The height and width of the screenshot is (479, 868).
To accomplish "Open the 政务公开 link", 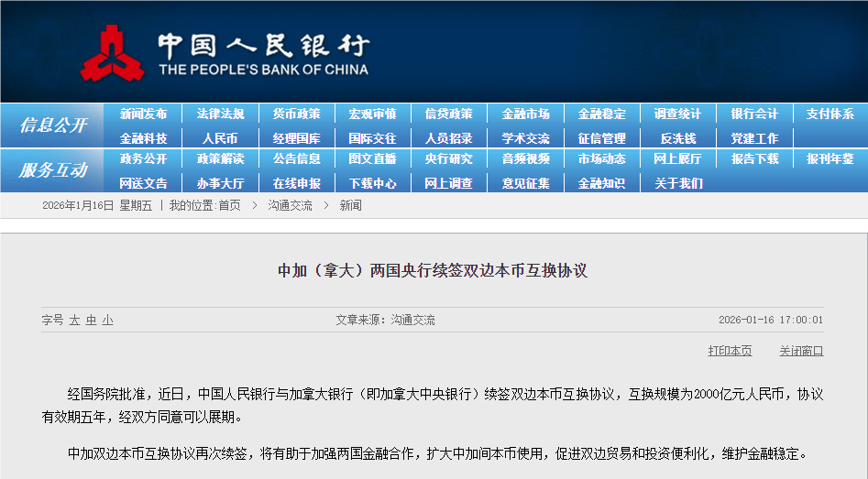I will (x=144, y=158).
